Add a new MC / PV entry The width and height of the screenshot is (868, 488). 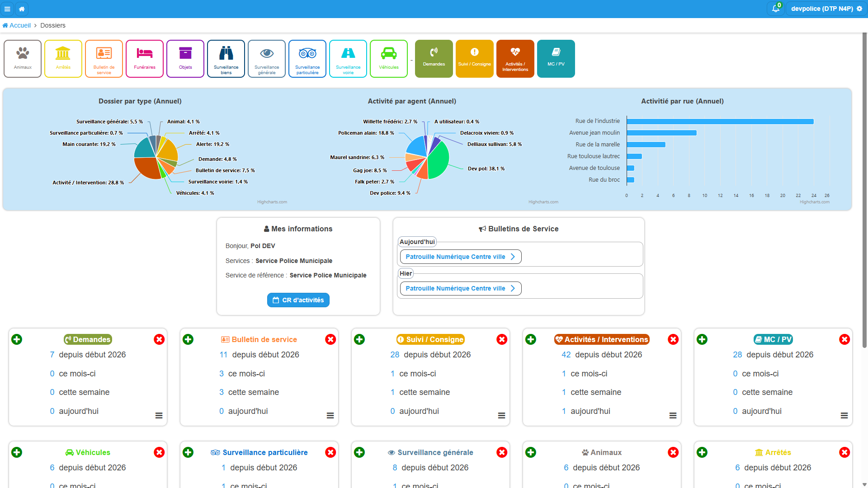click(702, 339)
